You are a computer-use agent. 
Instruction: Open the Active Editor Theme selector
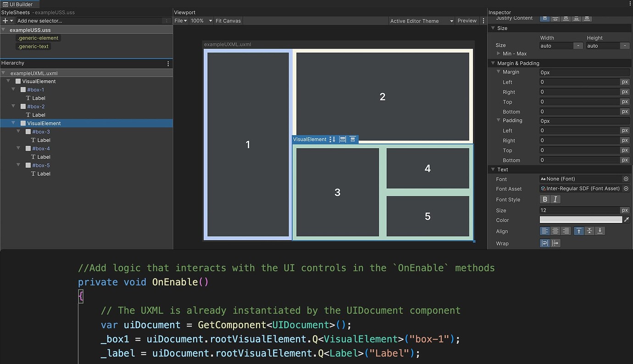point(421,21)
